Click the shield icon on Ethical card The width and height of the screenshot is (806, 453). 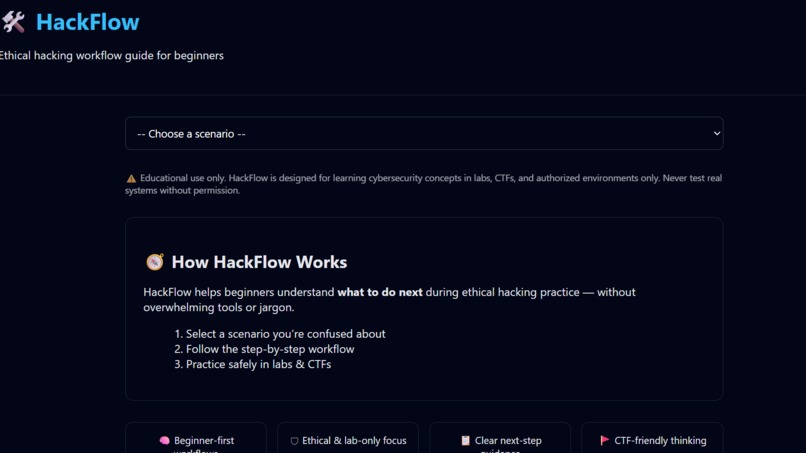[294, 441]
